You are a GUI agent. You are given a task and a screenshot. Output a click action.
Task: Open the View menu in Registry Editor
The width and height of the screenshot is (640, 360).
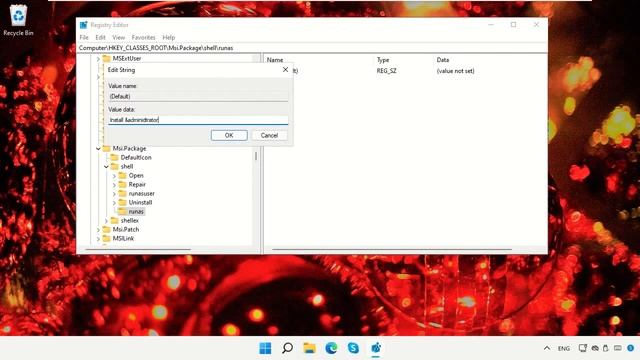pos(118,37)
